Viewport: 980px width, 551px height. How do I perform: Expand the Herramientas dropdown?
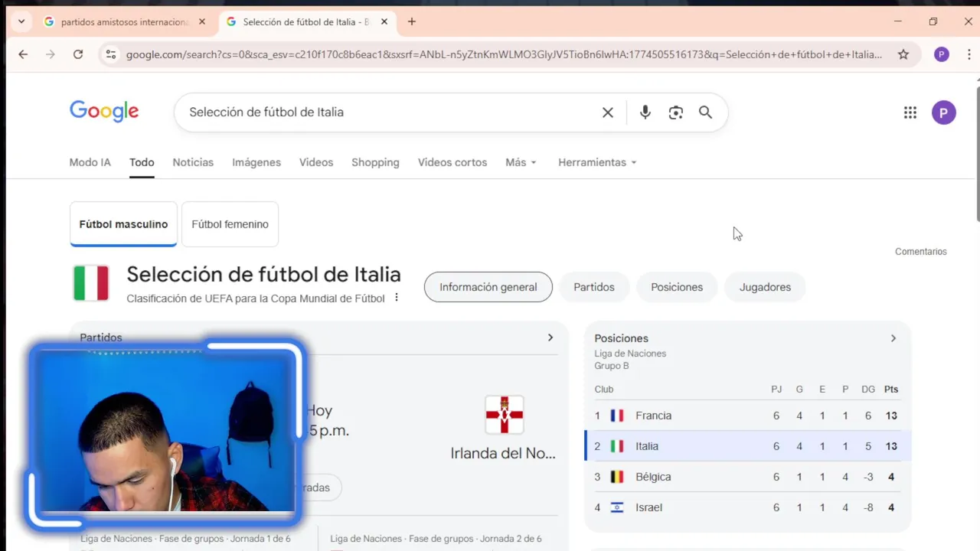point(597,162)
